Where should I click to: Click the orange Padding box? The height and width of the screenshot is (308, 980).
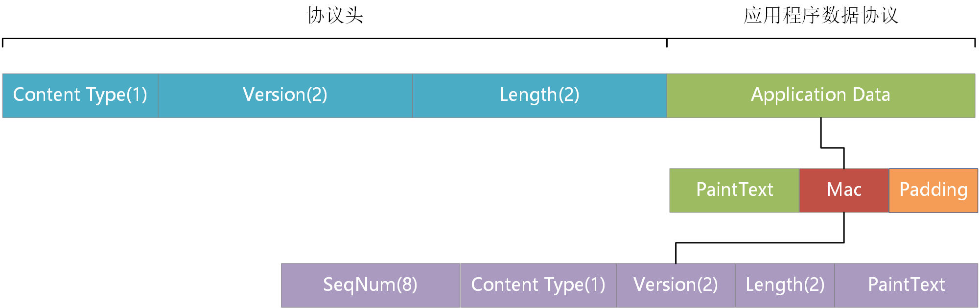tap(933, 190)
